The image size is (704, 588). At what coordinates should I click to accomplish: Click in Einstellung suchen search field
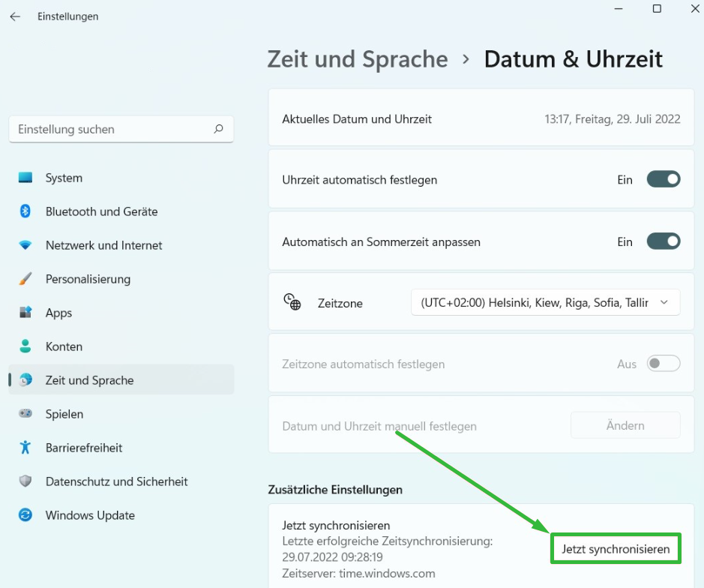pyautogui.click(x=121, y=129)
